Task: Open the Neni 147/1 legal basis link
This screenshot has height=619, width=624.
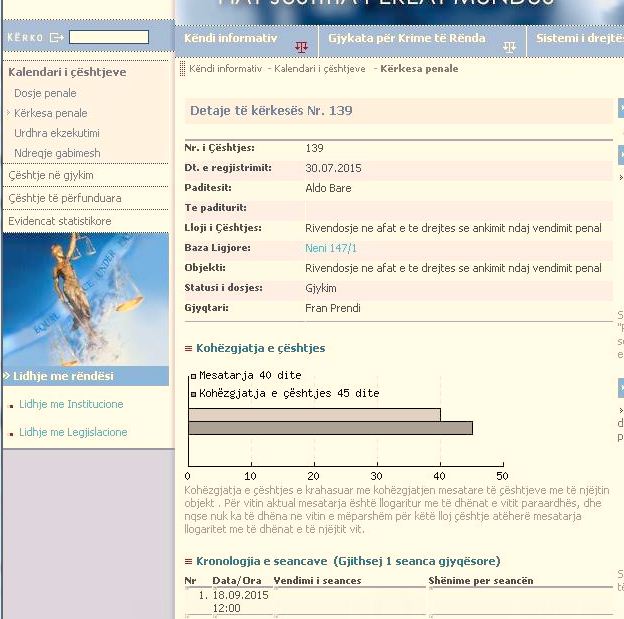Action: pyautogui.click(x=331, y=248)
